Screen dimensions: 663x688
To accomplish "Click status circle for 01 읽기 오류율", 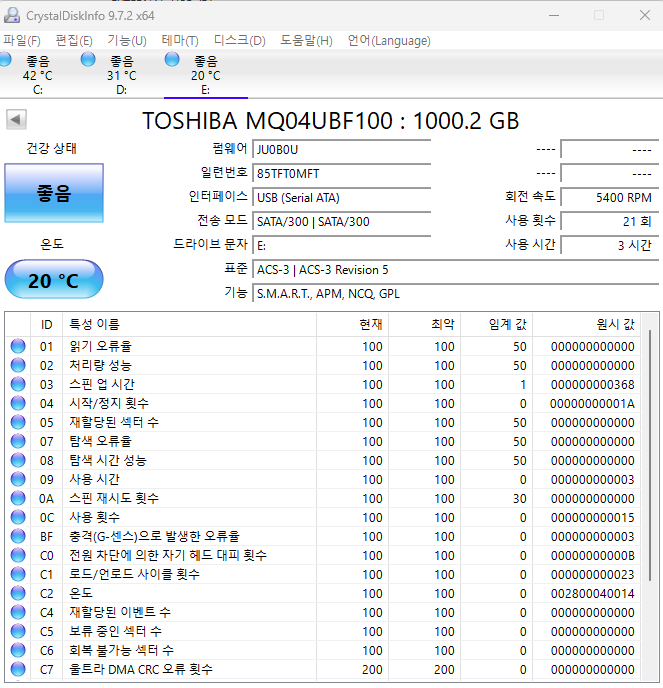I will click(x=18, y=346).
